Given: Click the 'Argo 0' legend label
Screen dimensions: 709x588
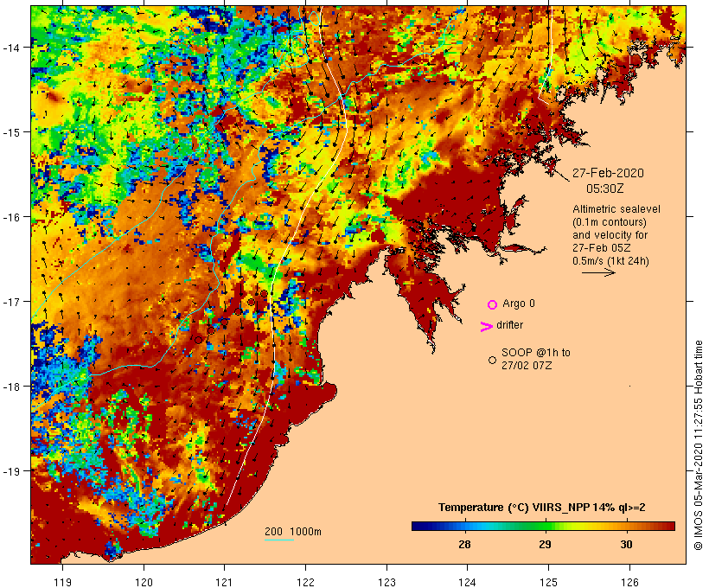Looking at the screenshot, I should click(x=519, y=304).
